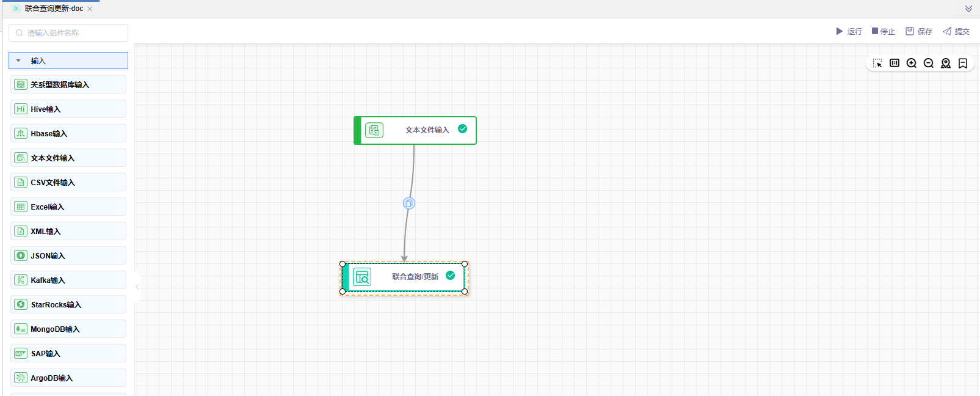The image size is (980, 396).
Task: Click the 文本文件输入 node icon on canvas
Action: tap(374, 130)
